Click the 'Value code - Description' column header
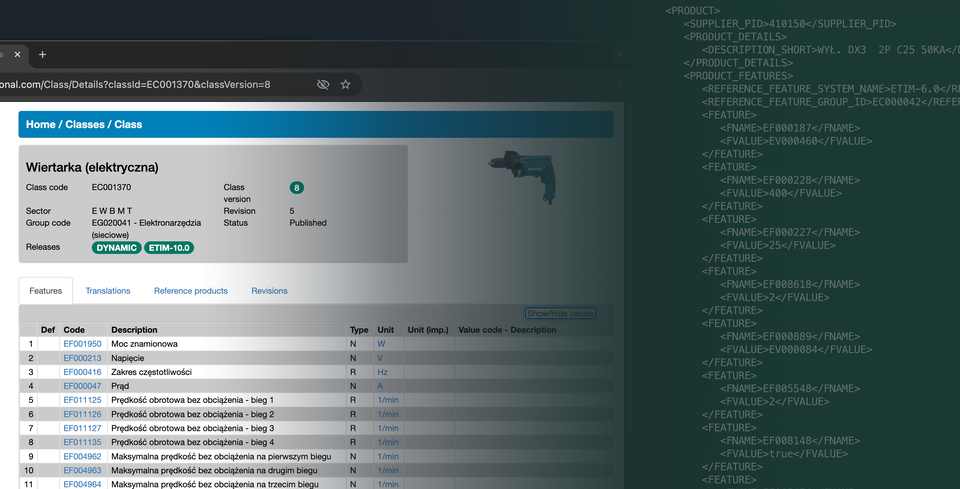This screenshot has width=960, height=489. click(x=508, y=330)
